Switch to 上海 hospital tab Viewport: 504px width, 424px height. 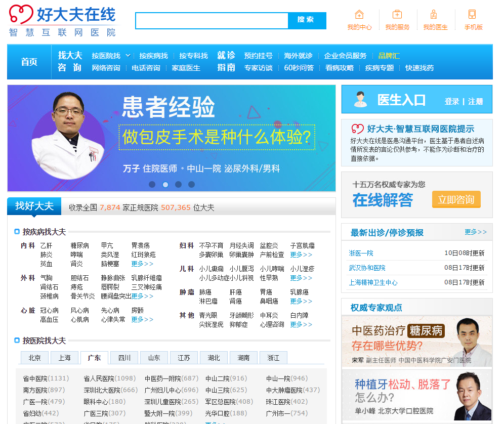click(x=65, y=358)
